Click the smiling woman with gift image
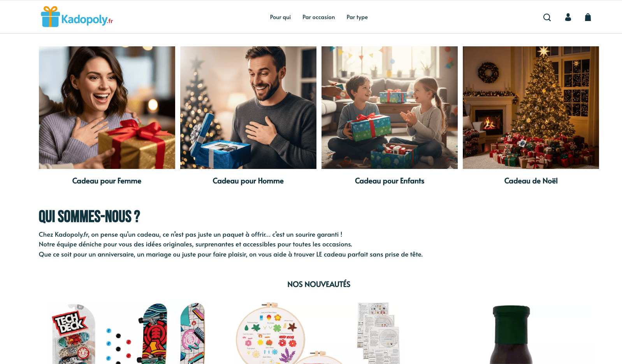Screen dimensions: 622x364 tap(107, 107)
